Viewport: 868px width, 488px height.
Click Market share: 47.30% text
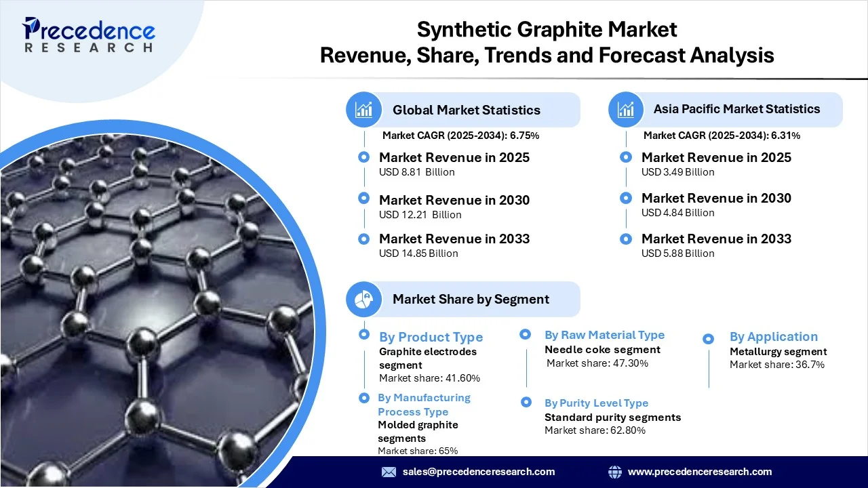click(x=597, y=363)
